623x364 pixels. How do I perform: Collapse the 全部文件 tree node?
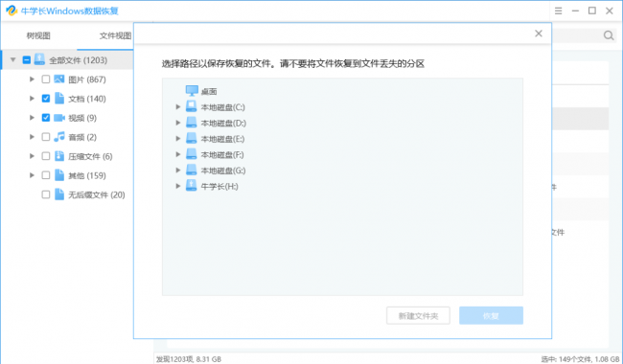13,60
